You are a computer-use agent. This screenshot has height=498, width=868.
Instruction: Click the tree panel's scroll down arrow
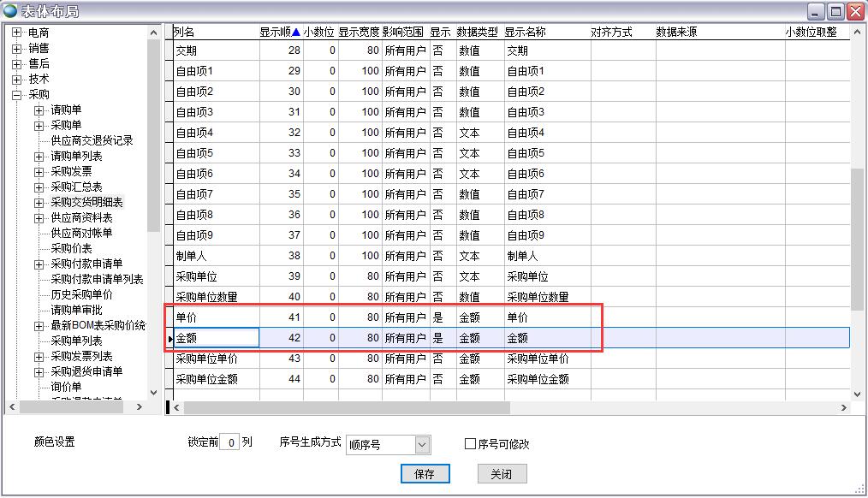click(154, 392)
